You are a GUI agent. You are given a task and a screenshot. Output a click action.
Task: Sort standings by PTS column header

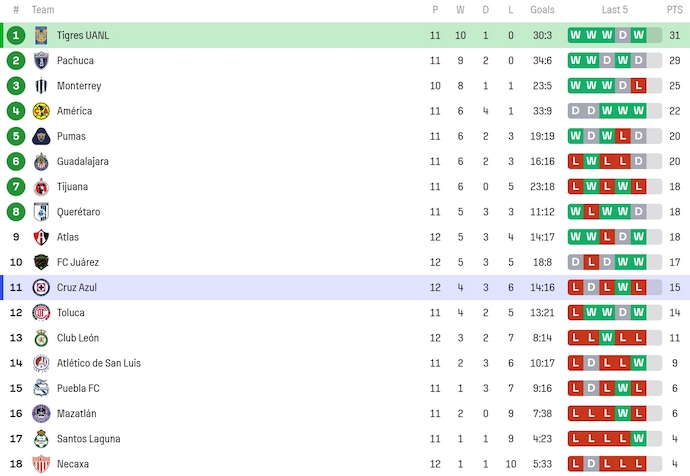pos(675,9)
